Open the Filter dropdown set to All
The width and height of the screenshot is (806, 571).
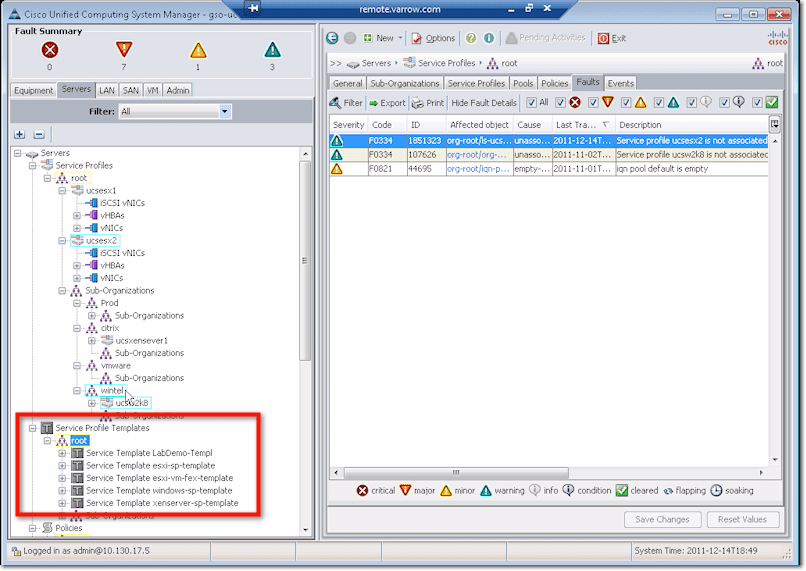175,112
